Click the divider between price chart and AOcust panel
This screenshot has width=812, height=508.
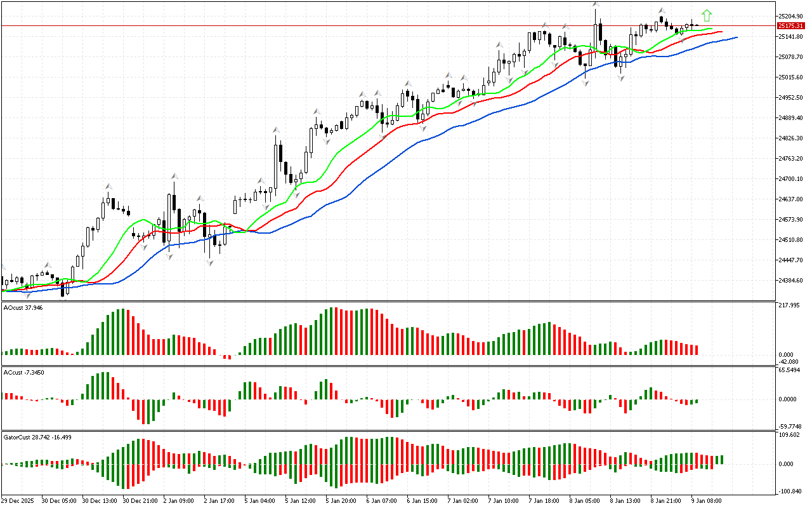[x=387, y=302]
